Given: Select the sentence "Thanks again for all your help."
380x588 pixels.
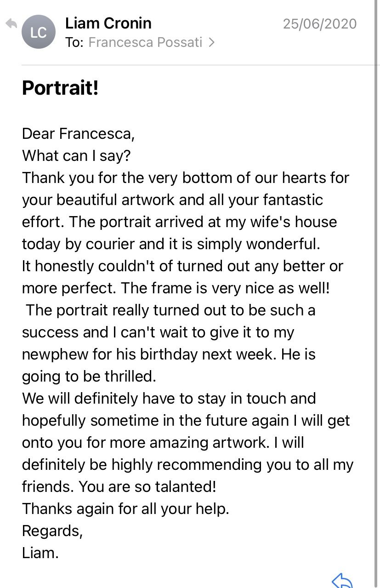Looking at the screenshot, I should (125, 509).
